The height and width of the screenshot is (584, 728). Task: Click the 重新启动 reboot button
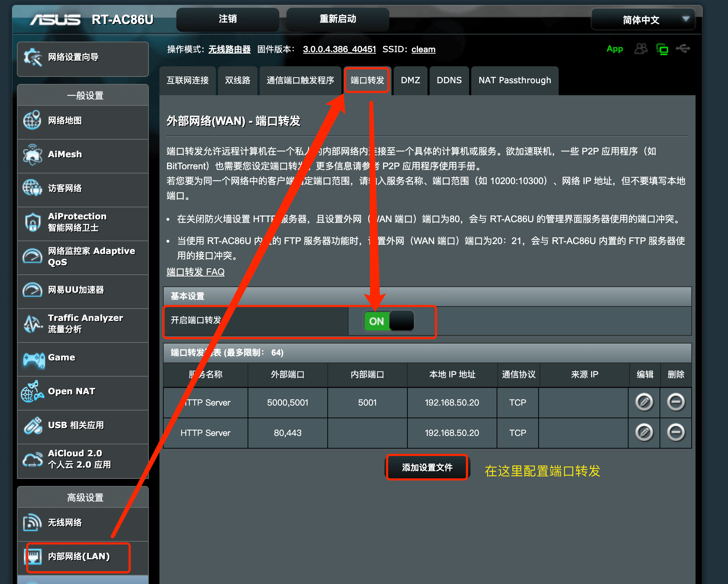tap(338, 19)
